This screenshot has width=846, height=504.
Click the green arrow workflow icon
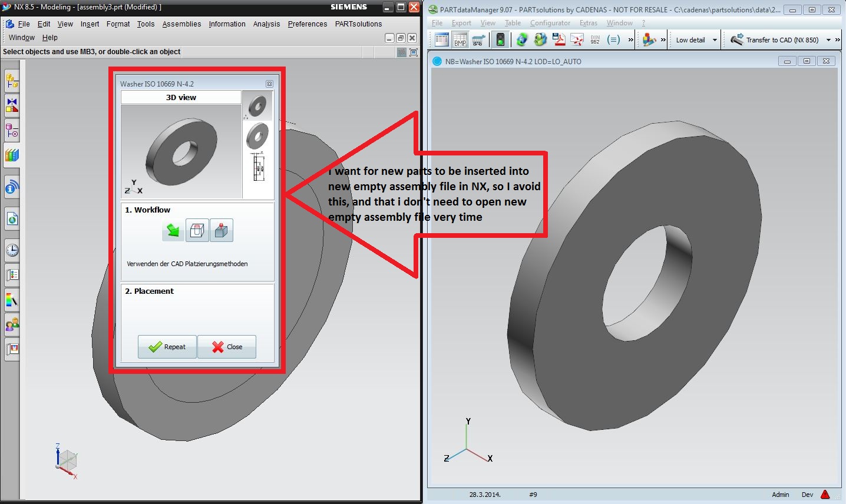173,230
